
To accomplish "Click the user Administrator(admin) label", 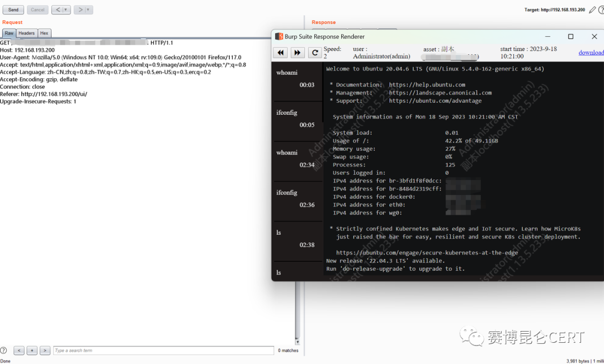I will coord(381,53).
